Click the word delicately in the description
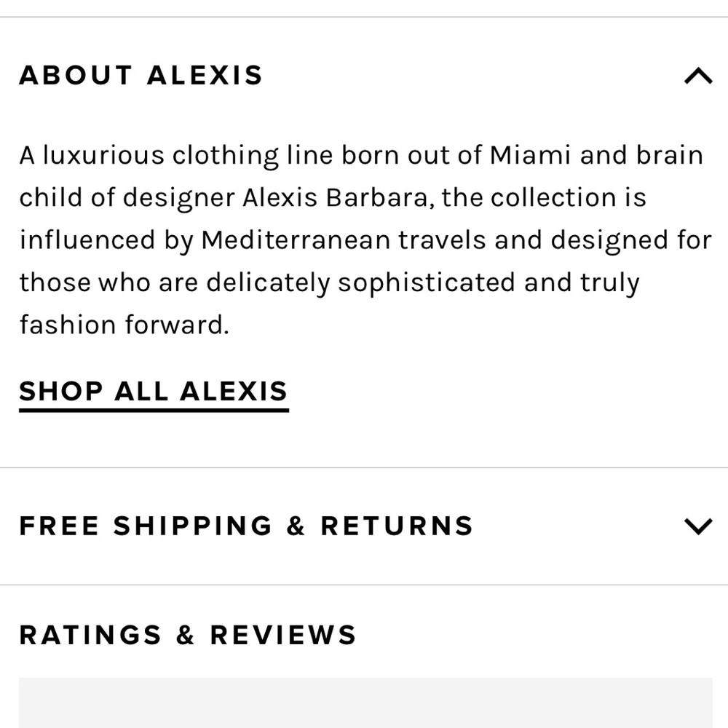Screen dimensions: 728x728 (x=268, y=283)
